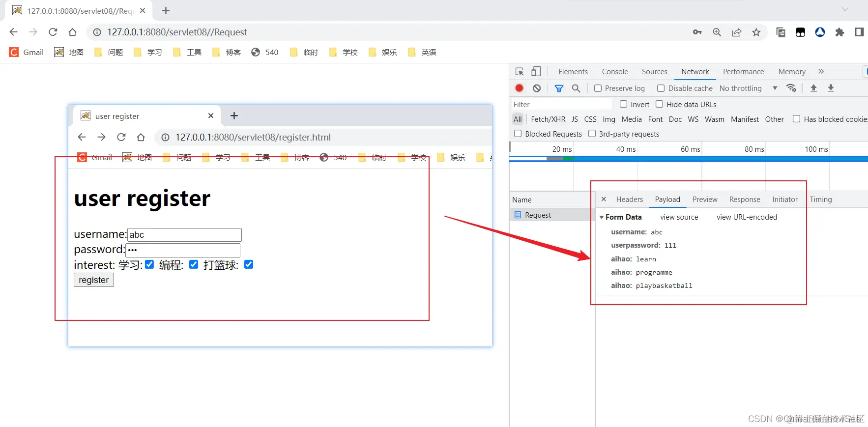Click view source link
The width and height of the screenshot is (868, 427).
(679, 217)
